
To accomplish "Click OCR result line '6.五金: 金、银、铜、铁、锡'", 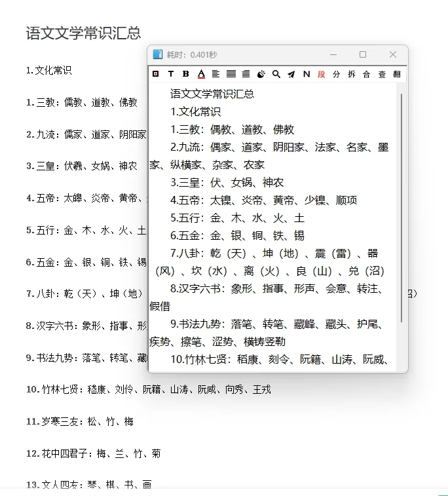I will (x=238, y=235).
